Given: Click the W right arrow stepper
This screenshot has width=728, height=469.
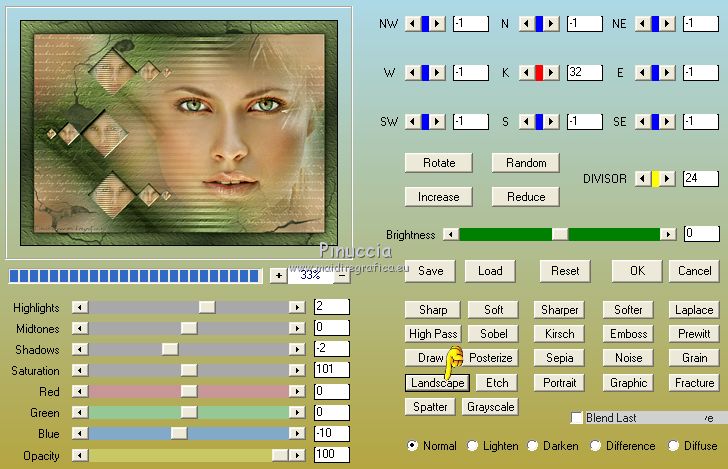Looking at the screenshot, I should (x=437, y=72).
